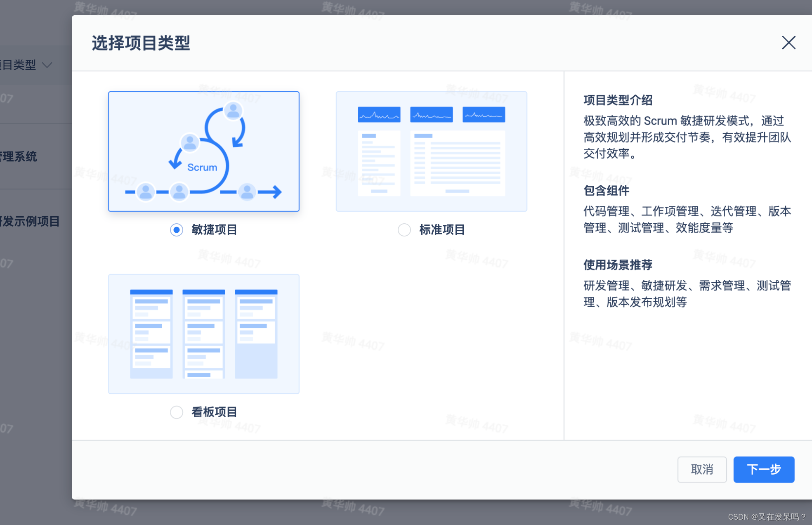Select the 看板项目 radio button
The image size is (812, 525).
coord(177,412)
